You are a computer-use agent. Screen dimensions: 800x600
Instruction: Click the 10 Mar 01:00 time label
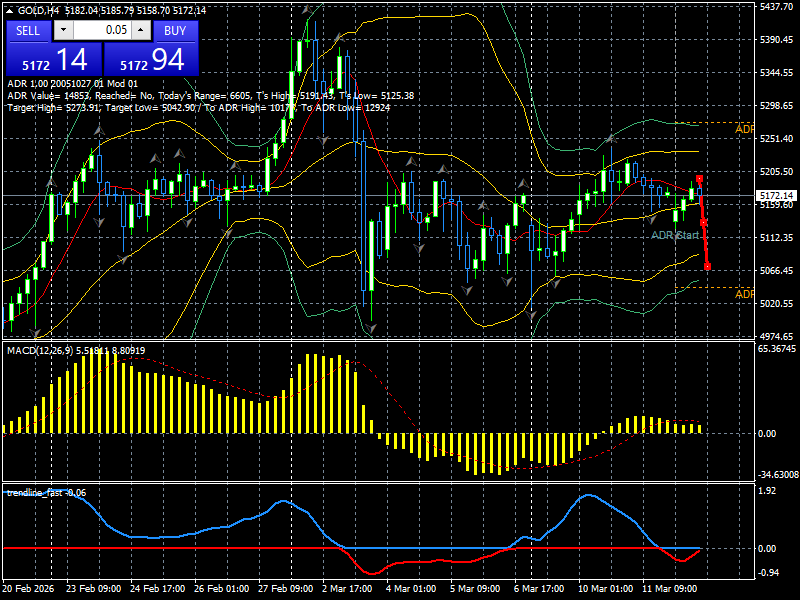605,589
